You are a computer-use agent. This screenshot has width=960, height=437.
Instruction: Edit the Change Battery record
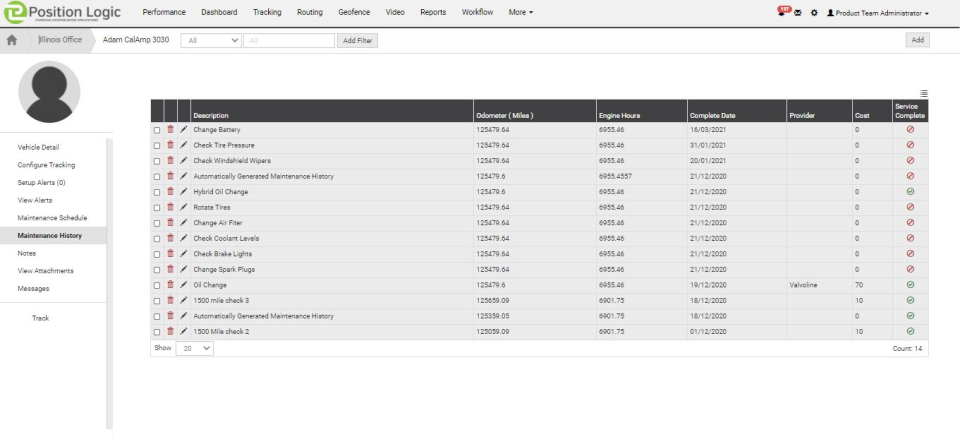click(184, 130)
